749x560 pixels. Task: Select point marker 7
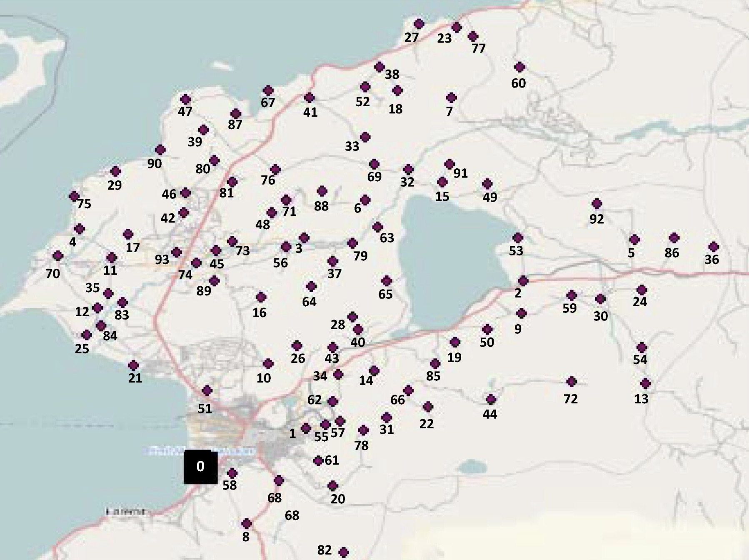[451, 98]
